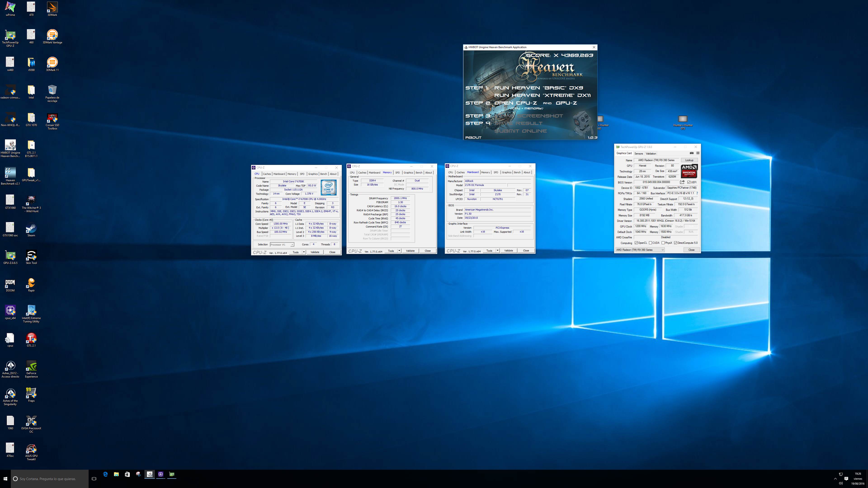Screen dimensions: 868x488
Task: Toggle the DirectCompute 5.0 checkbox
Action: [676, 243]
